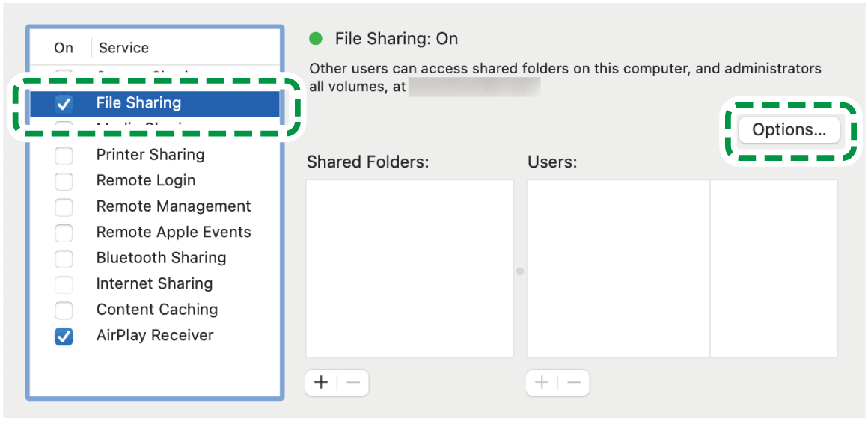The height and width of the screenshot is (421, 868).
Task: Click the divider handle between folder and user lists
Action: (x=520, y=271)
